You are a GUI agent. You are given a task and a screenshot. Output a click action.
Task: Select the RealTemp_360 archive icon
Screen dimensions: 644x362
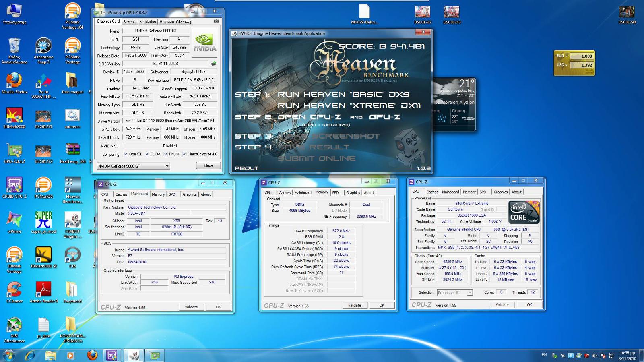point(72,153)
